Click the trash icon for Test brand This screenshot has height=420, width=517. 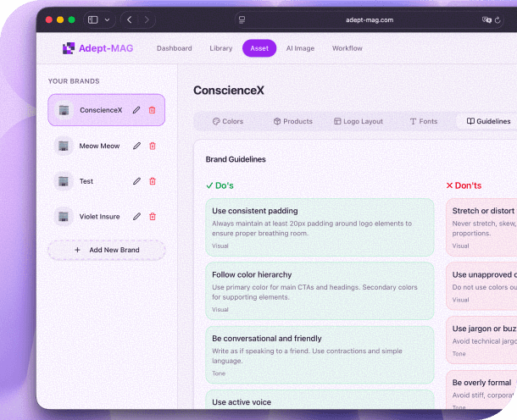point(153,181)
